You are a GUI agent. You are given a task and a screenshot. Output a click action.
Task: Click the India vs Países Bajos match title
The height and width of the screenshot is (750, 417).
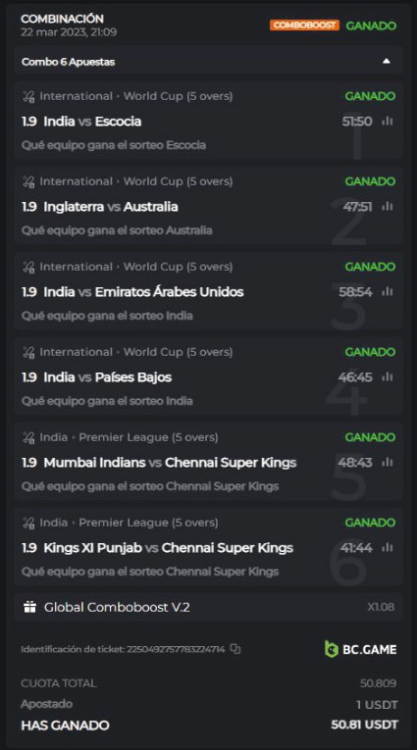coord(108,377)
